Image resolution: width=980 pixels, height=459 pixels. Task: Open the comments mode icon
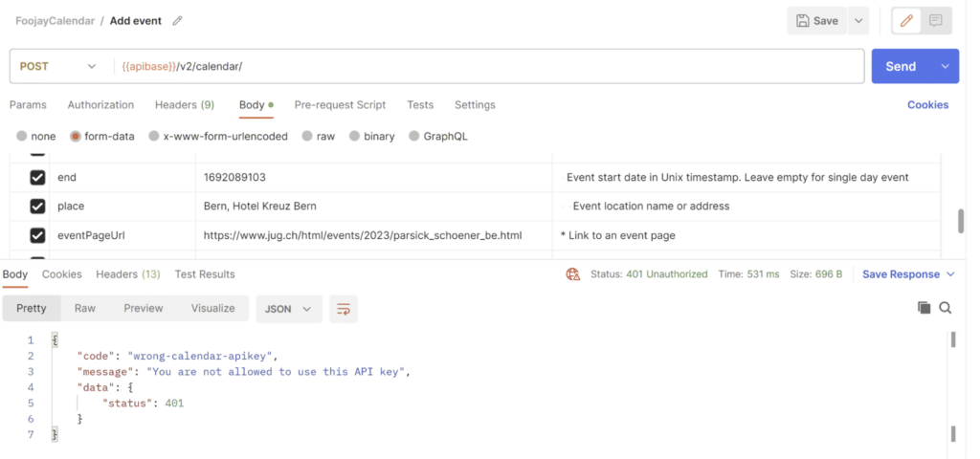pyautogui.click(x=936, y=21)
